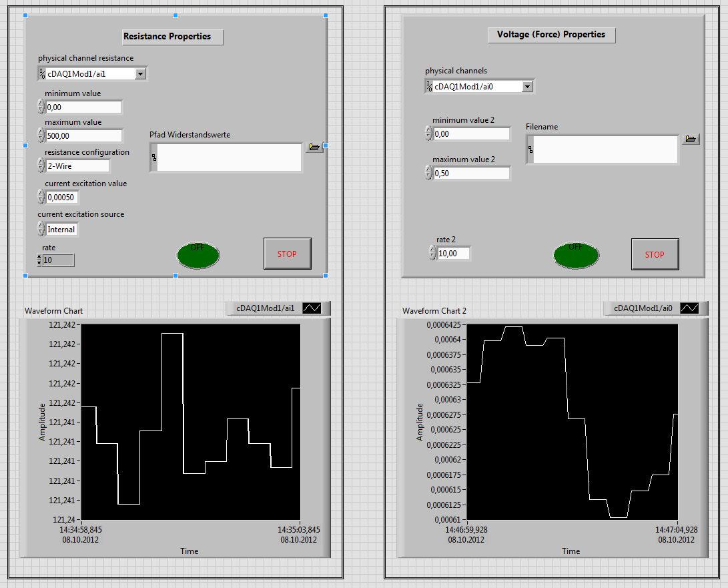Click 14:46:59,928 time axis start label

[x=466, y=530]
